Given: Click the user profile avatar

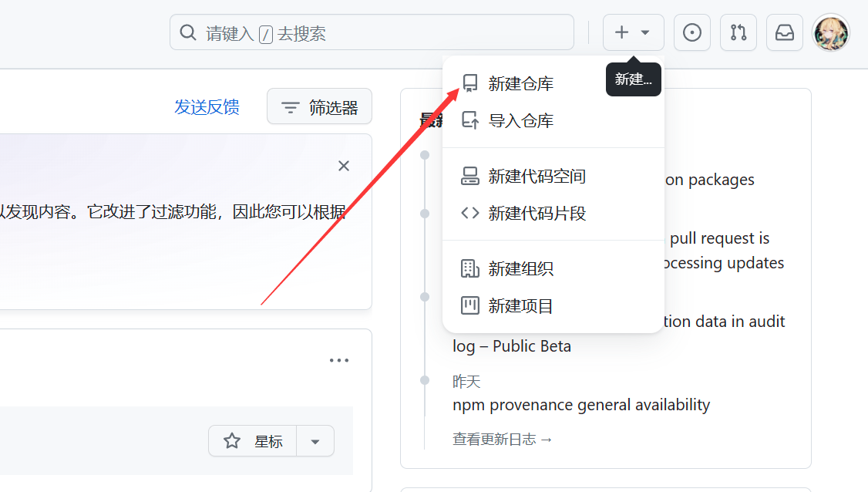Looking at the screenshot, I should [x=831, y=32].
